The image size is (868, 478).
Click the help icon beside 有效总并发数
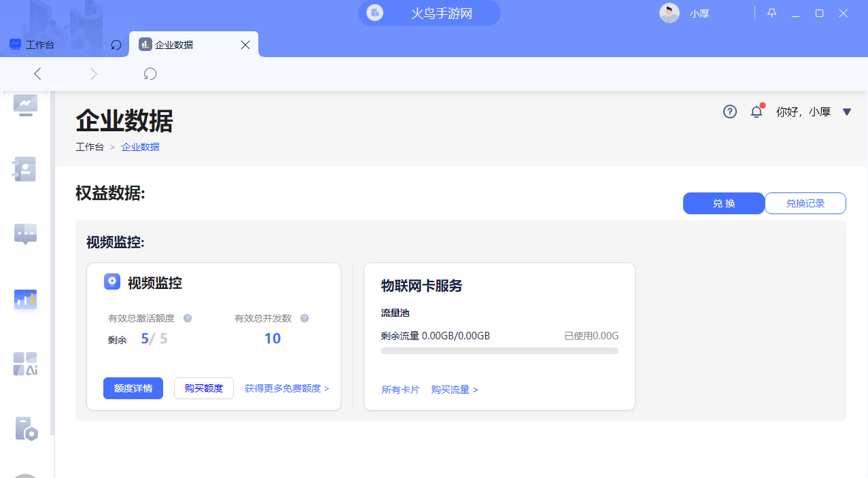click(x=305, y=318)
